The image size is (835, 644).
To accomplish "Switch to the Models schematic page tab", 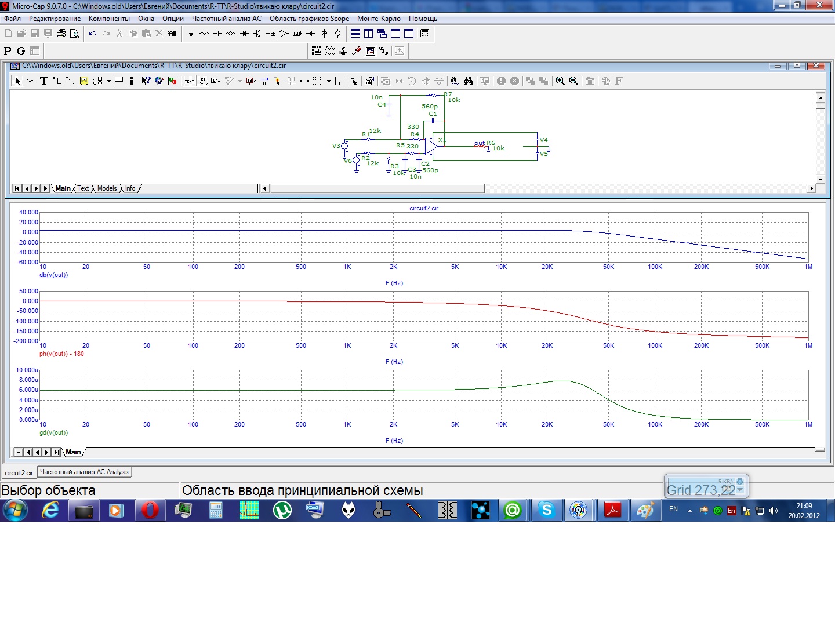I will [x=107, y=188].
